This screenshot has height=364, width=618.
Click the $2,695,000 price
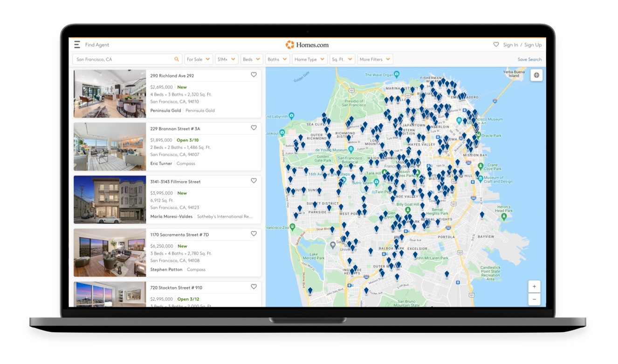(x=162, y=87)
